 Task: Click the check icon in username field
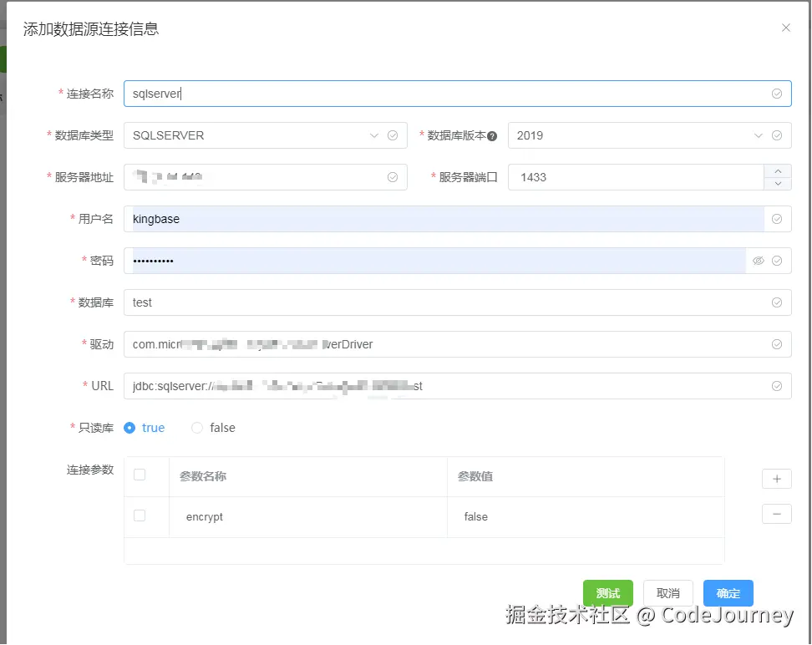tap(777, 219)
